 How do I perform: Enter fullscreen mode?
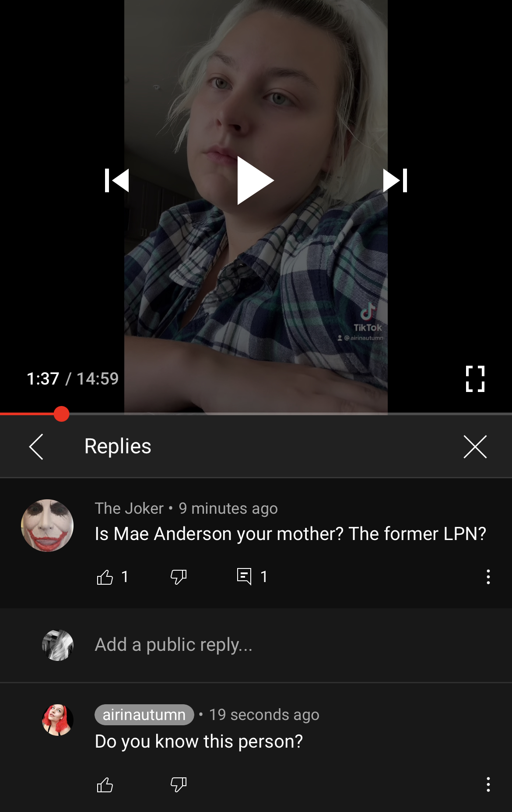pyautogui.click(x=475, y=379)
